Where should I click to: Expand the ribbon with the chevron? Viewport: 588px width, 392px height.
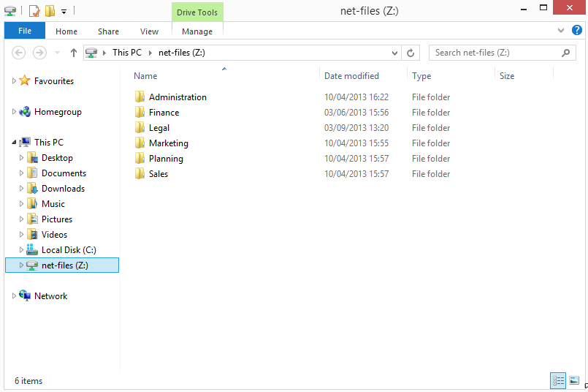tap(561, 31)
